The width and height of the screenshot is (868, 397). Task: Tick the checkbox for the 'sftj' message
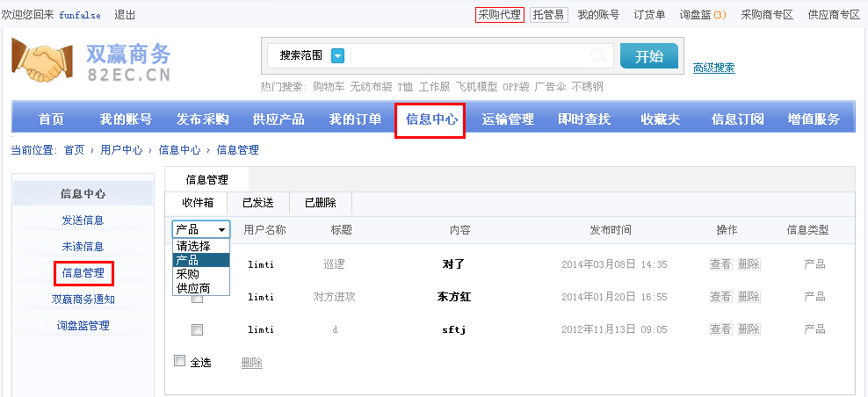pyautogui.click(x=198, y=330)
